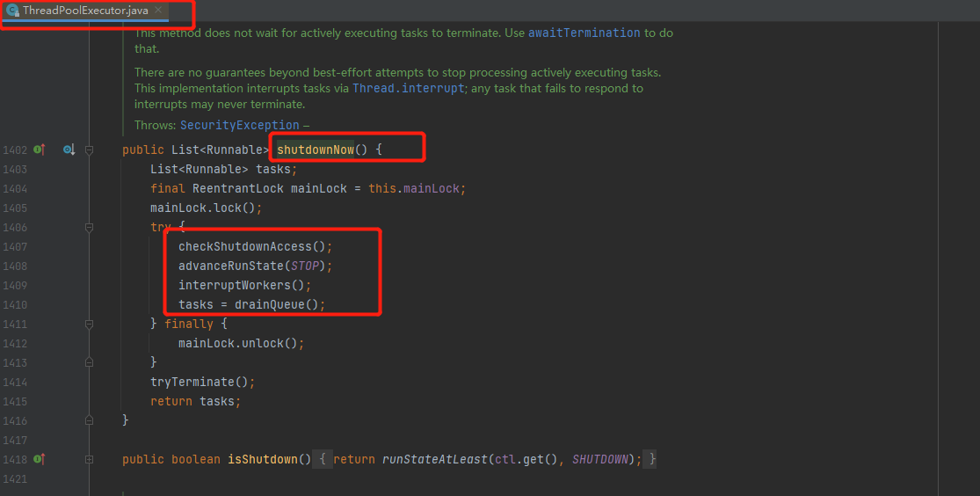Click line number 1403 in gutter
The width and height of the screenshot is (980, 496).
point(15,170)
